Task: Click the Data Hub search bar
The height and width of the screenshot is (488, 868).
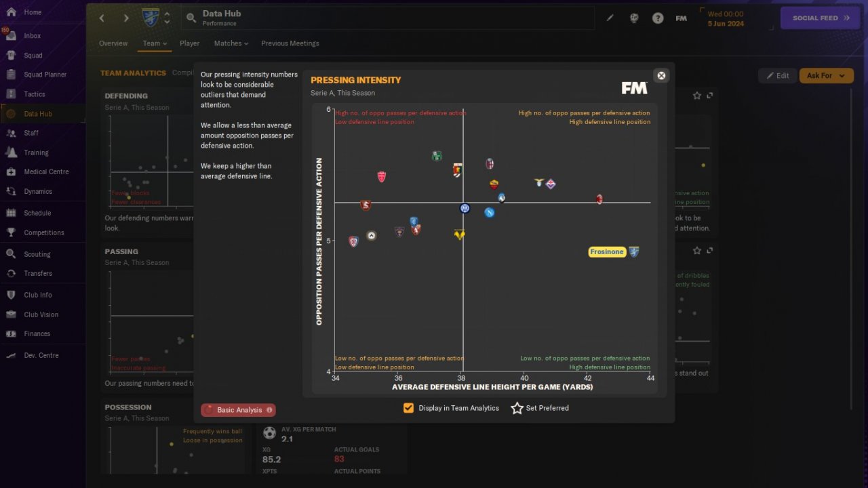Action: (x=388, y=18)
